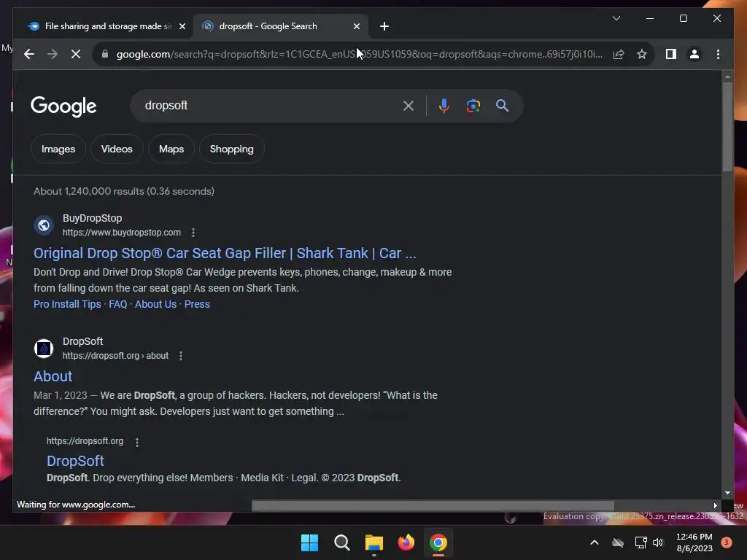747x560 pixels.
Task: Click the scroll up arrow
Action: (x=727, y=76)
